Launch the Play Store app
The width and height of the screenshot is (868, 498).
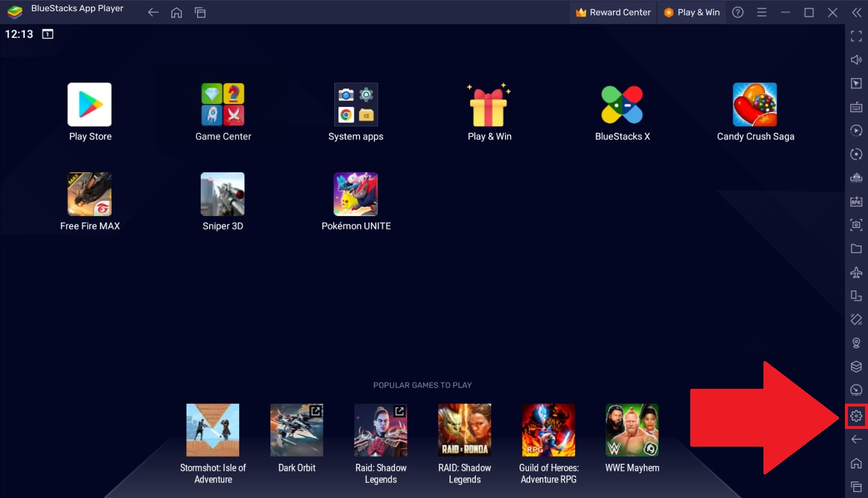(89, 104)
